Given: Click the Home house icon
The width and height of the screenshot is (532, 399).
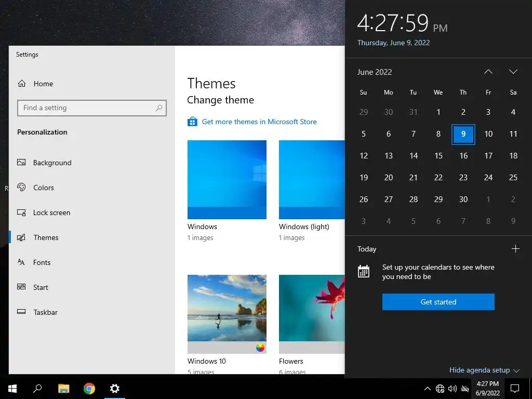Looking at the screenshot, I should point(22,84).
